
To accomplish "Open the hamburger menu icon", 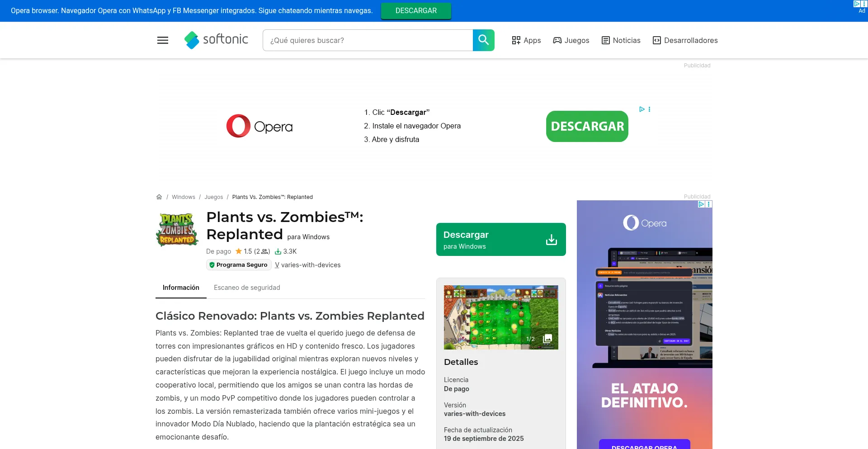I will point(163,40).
